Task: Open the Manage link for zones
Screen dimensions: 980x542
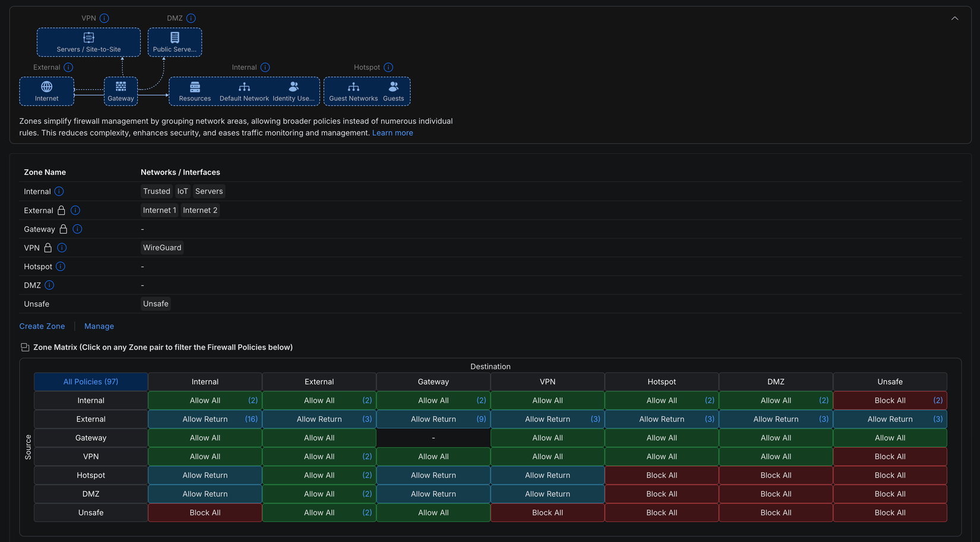Action: tap(99, 326)
